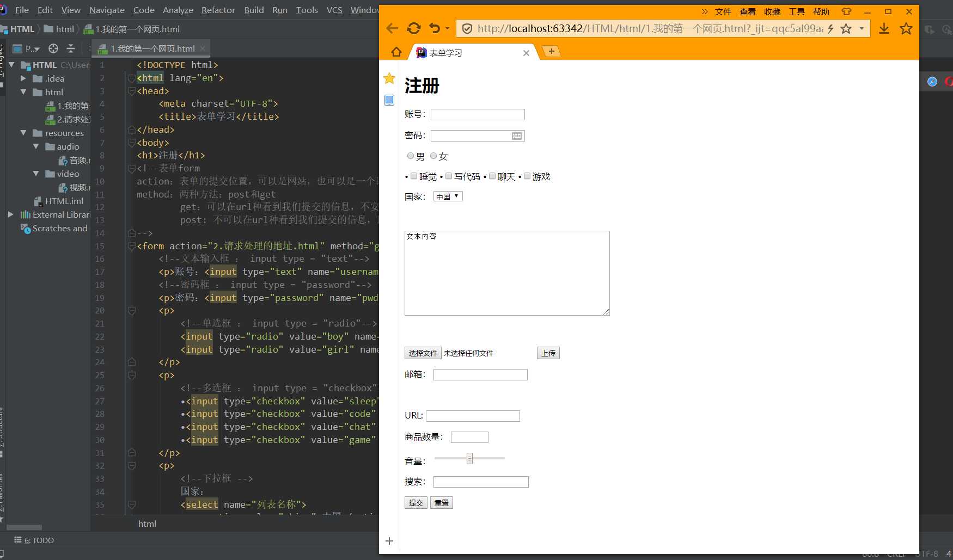
Task: Open the Project view dropdown
Action: (x=27, y=48)
